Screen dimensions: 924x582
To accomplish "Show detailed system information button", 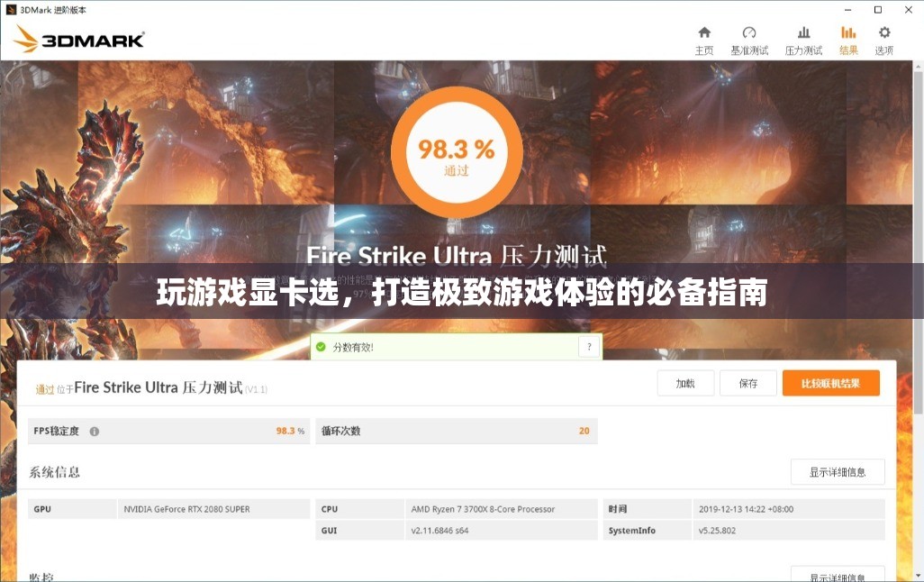I will click(x=838, y=472).
